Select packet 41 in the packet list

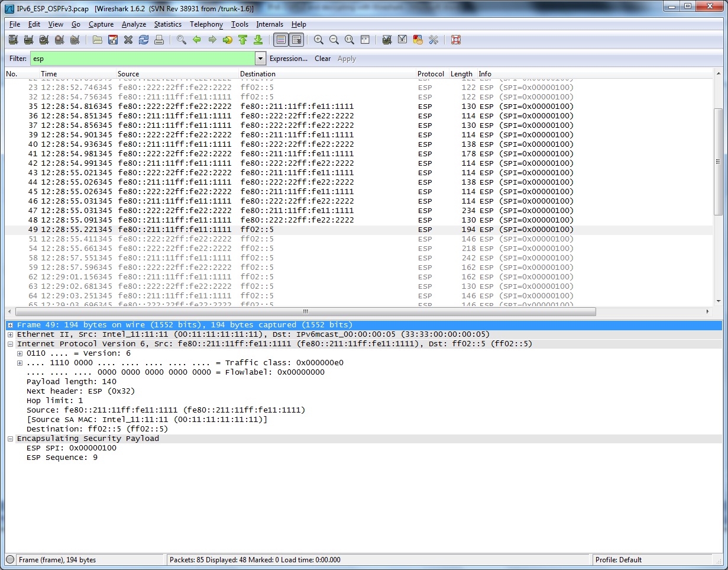point(177,153)
